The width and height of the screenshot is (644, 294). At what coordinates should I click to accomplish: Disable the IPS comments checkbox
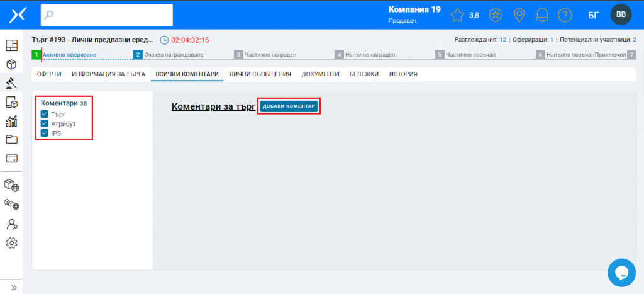(x=45, y=133)
